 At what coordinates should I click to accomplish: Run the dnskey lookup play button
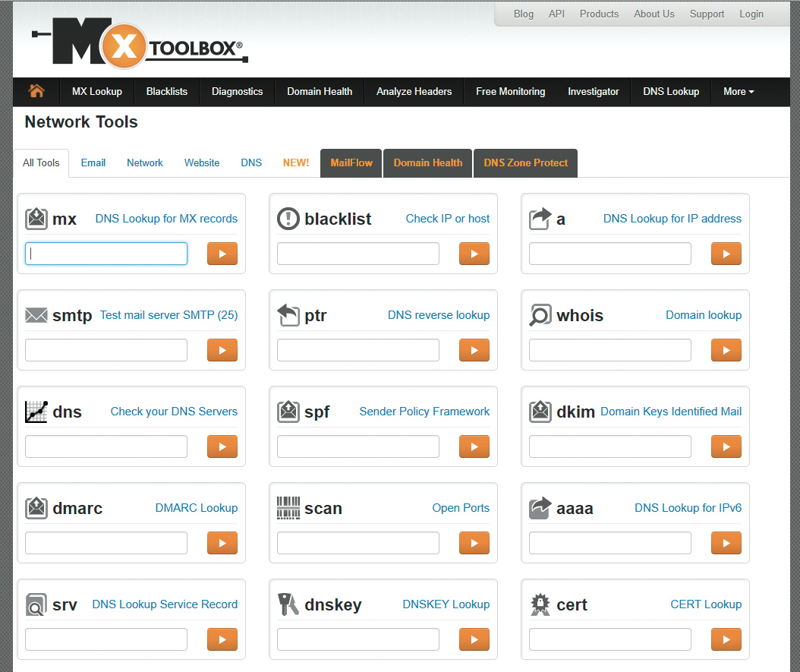pos(474,639)
